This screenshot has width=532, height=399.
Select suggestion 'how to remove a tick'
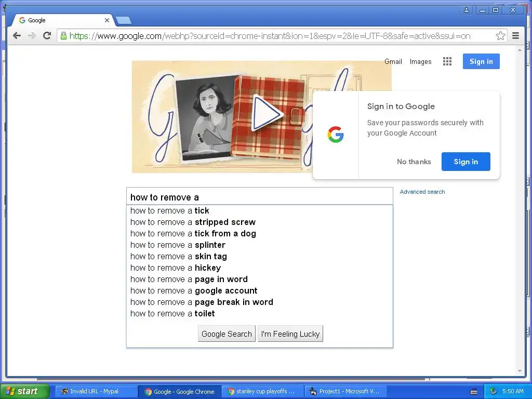(x=260, y=211)
